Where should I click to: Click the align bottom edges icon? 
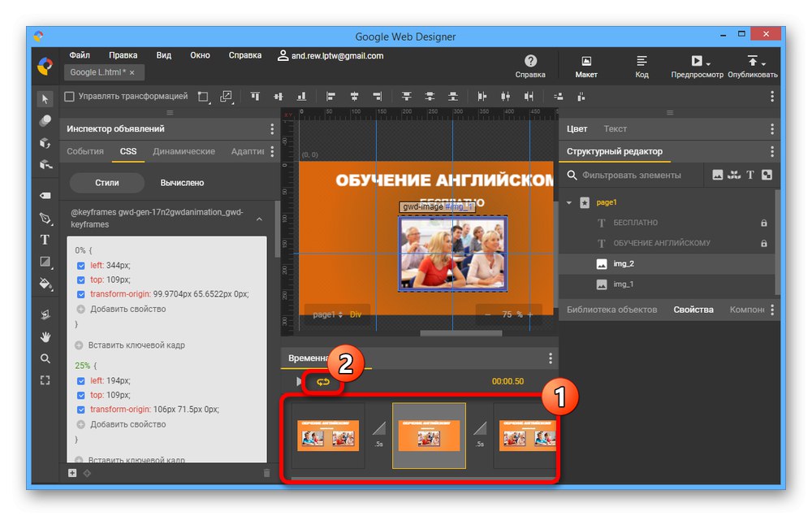[301, 97]
